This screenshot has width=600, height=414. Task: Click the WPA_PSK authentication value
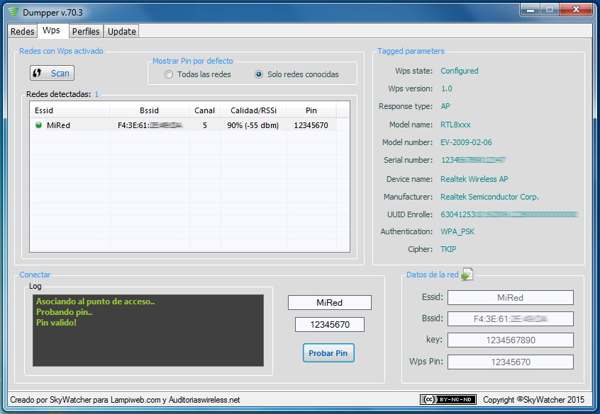457,231
